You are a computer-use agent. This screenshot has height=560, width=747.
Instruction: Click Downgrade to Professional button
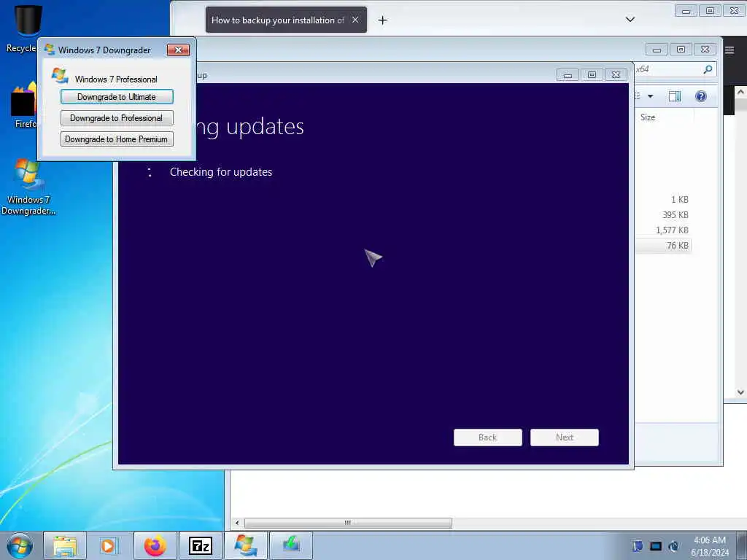point(117,117)
